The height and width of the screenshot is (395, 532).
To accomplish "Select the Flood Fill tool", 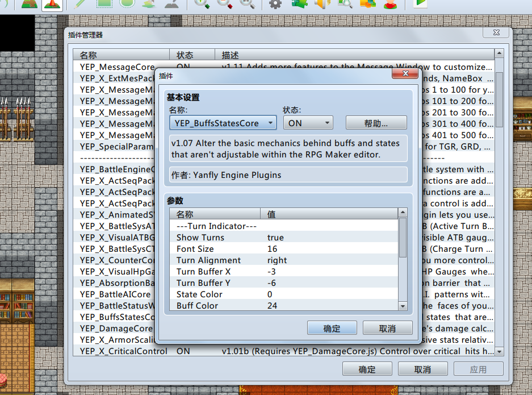I will pos(149,4).
